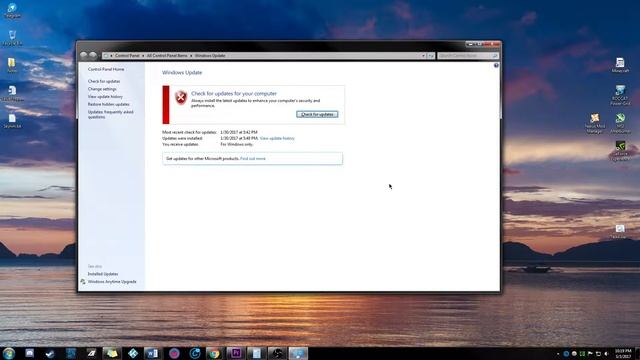Viewport: 640px width, 360px height.
Task: Open Installed Updates link
Action: click(103, 274)
